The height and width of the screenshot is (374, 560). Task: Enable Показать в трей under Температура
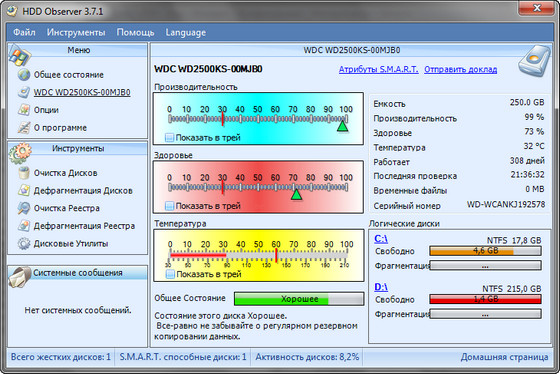(170, 274)
